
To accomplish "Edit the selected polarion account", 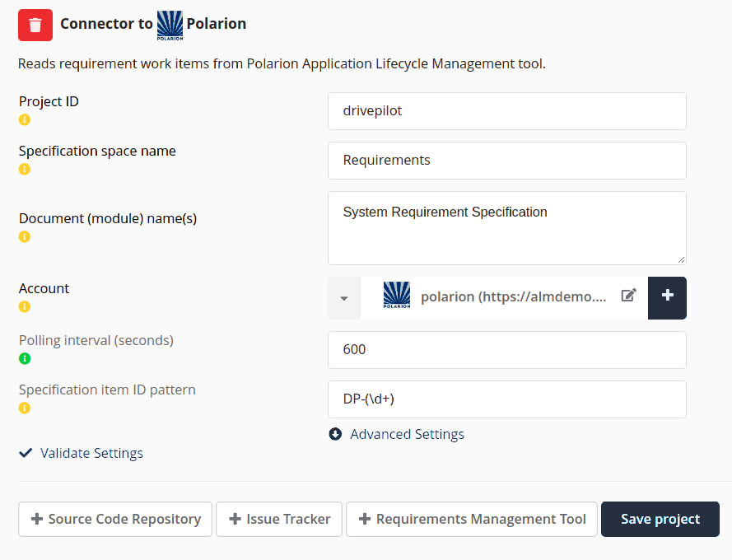I will click(x=629, y=295).
